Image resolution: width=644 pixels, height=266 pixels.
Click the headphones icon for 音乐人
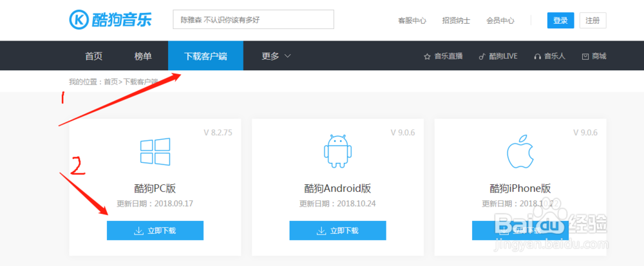(x=537, y=57)
